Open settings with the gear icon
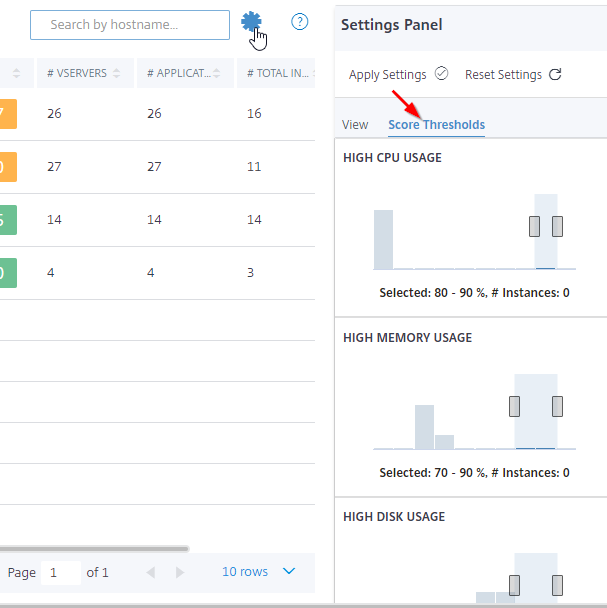The image size is (607, 608). pos(251,21)
